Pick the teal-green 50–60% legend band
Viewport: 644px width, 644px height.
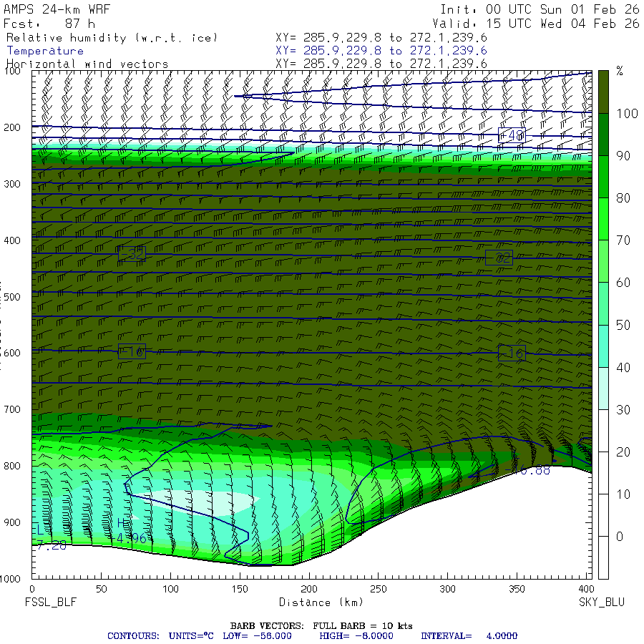coord(603,303)
